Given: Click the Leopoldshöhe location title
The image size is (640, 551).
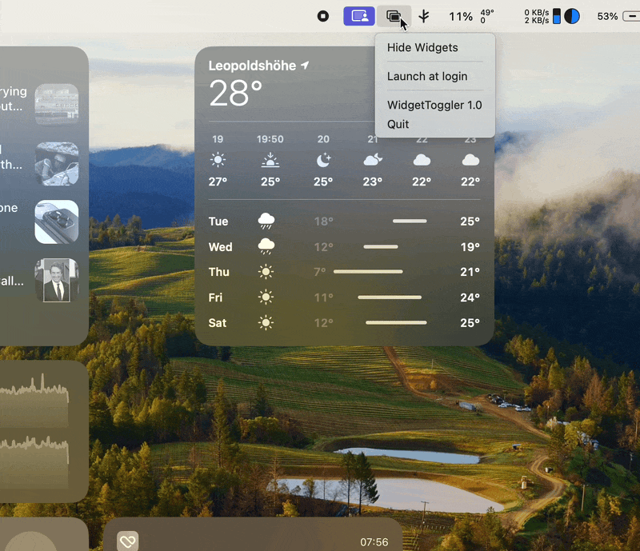Looking at the screenshot, I should click(x=252, y=66).
